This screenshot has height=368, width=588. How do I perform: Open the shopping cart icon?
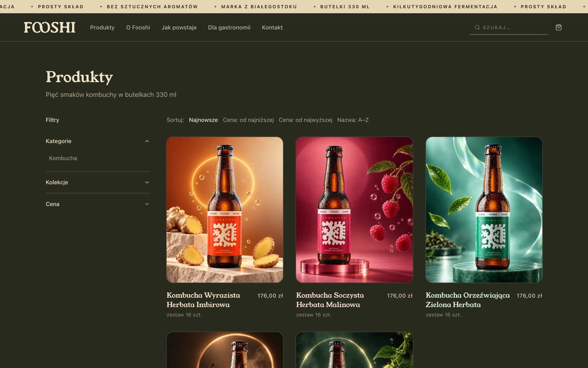559,27
